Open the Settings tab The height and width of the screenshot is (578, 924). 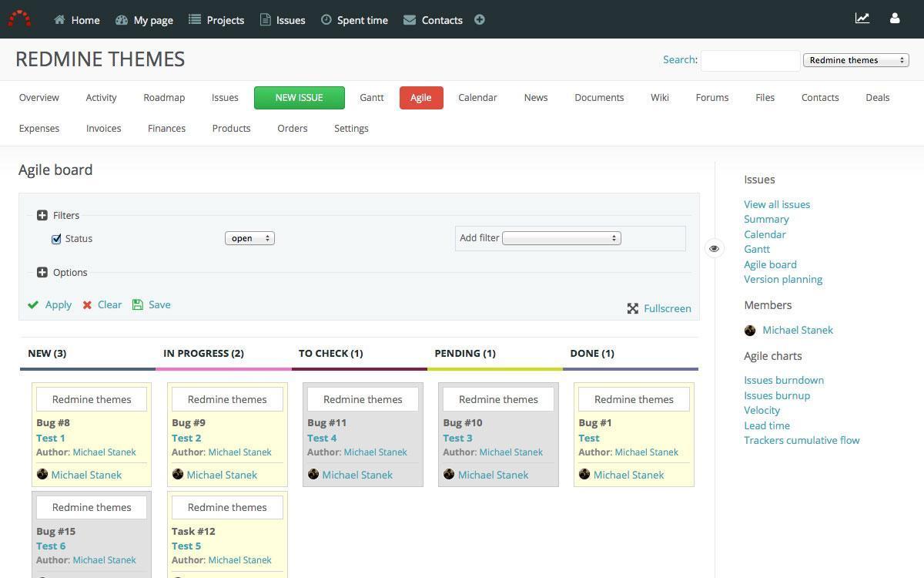[351, 129]
